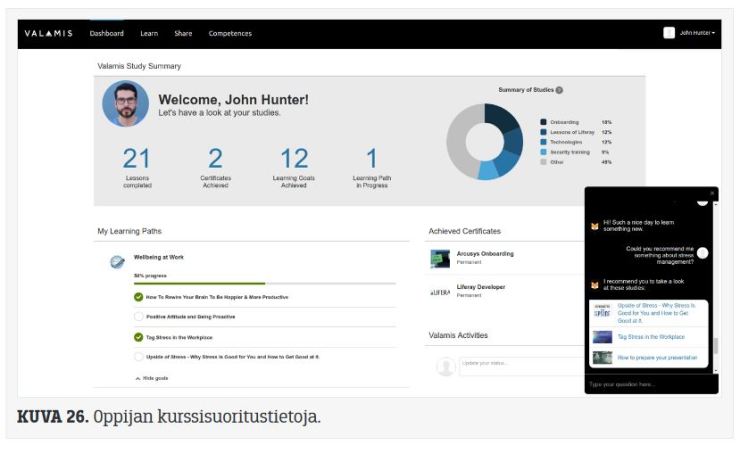Open the Competences menu
This screenshot has width=740, height=453.
pyautogui.click(x=230, y=33)
